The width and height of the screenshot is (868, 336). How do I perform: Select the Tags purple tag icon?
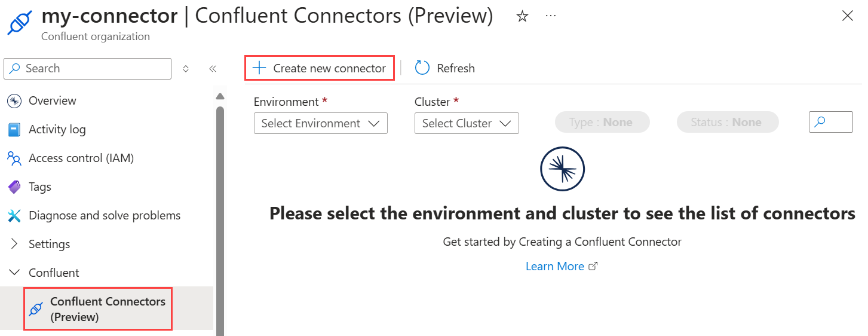14,187
